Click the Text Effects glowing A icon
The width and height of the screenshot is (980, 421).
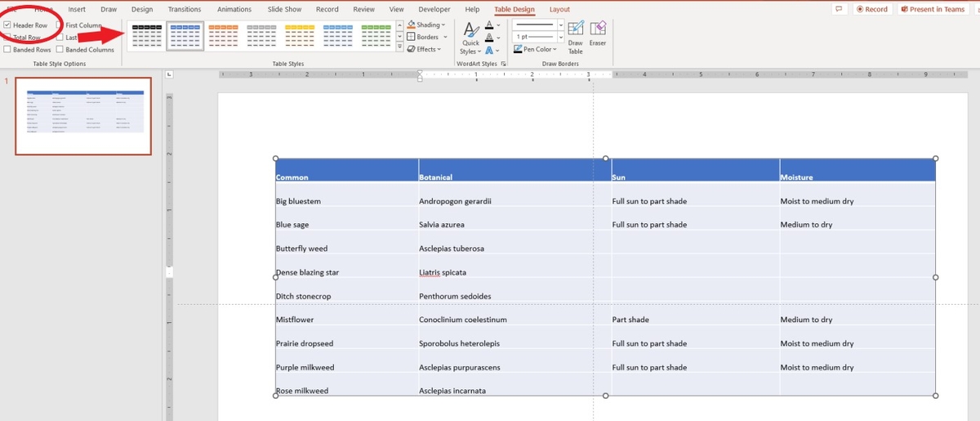coord(488,50)
